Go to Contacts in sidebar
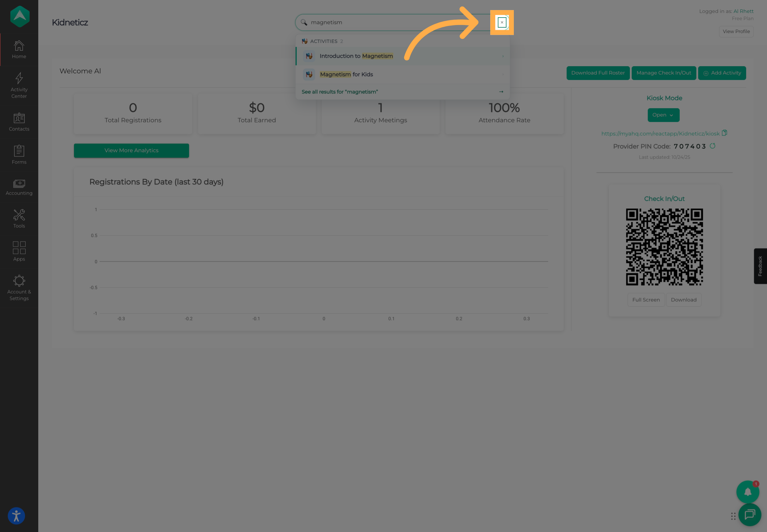 (x=19, y=122)
